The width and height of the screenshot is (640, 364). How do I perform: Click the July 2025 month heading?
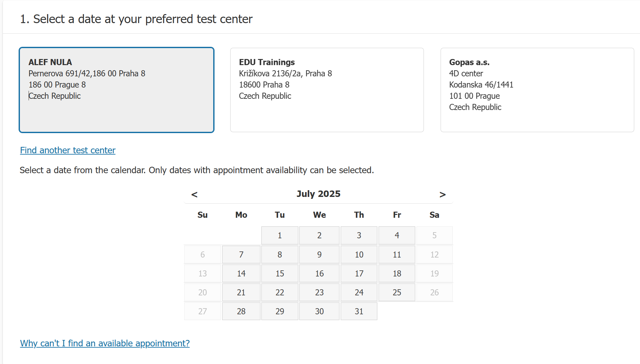[319, 194]
